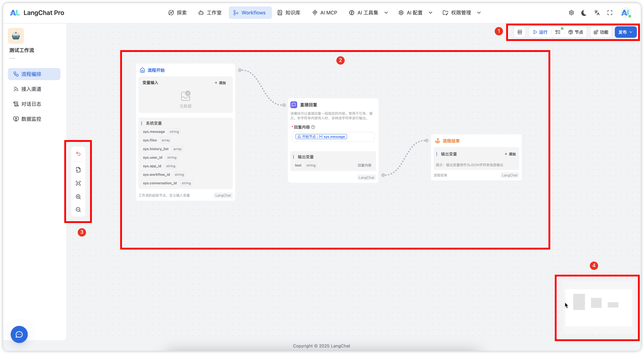Zoom in on the workflow canvas
Viewport: 644px width, 354px height.
(78, 197)
